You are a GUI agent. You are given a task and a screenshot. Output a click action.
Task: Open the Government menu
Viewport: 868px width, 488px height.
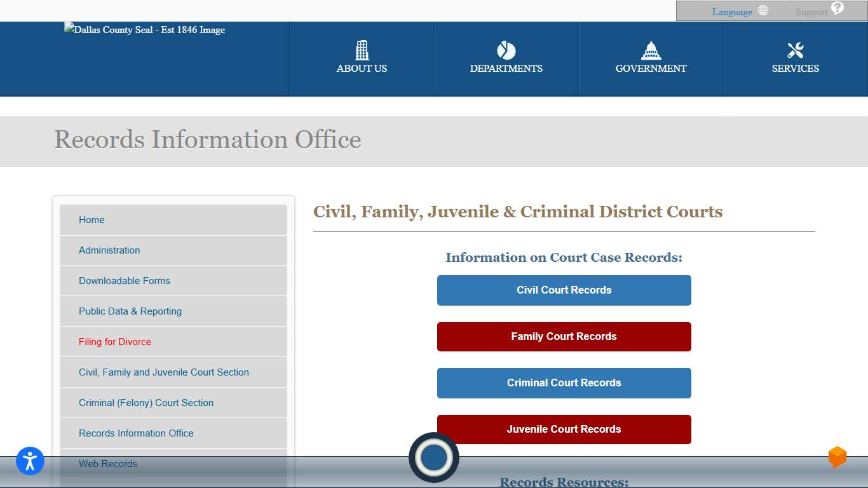[650, 68]
